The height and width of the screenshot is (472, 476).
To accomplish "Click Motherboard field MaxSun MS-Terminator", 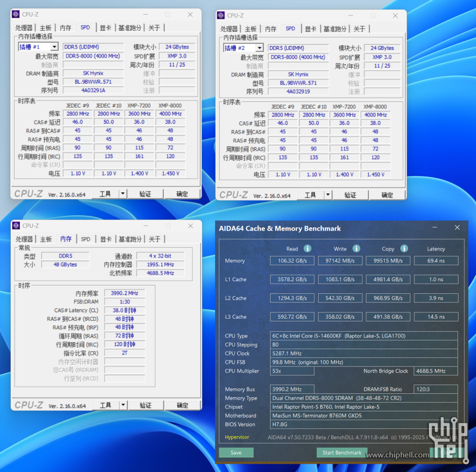I will click(364, 416).
